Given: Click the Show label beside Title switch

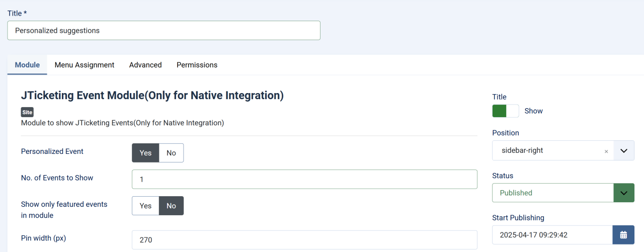Looking at the screenshot, I should pos(533,111).
